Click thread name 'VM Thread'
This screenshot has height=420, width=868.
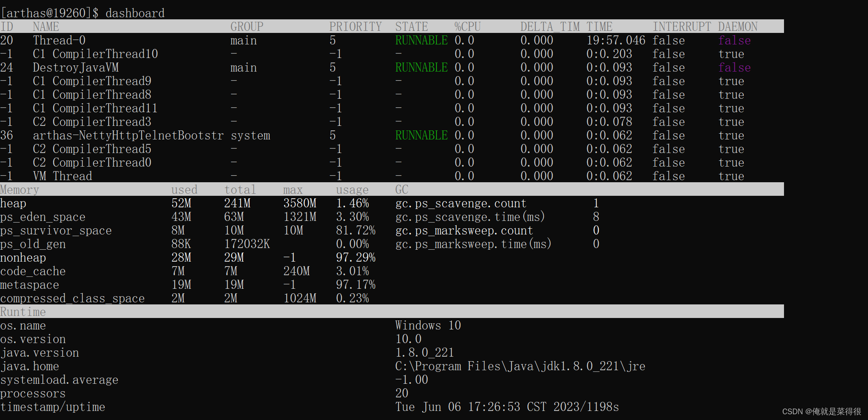(63, 176)
